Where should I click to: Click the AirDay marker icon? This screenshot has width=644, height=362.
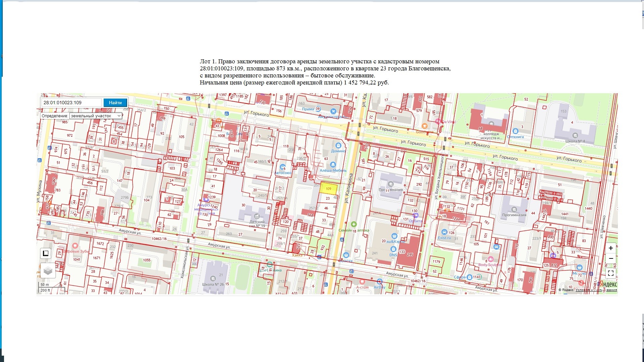point(379,282)
